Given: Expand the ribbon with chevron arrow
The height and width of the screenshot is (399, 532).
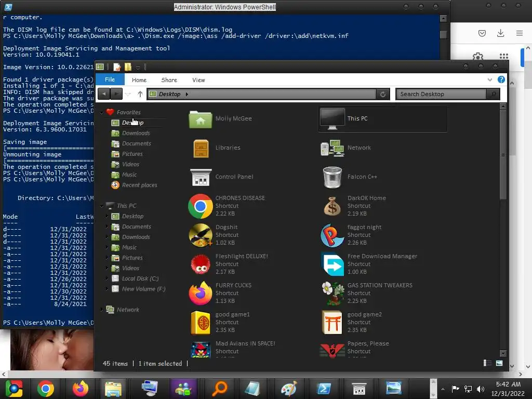Looking at the screenshot, I should pyautogui.click(x=489, y=79).
